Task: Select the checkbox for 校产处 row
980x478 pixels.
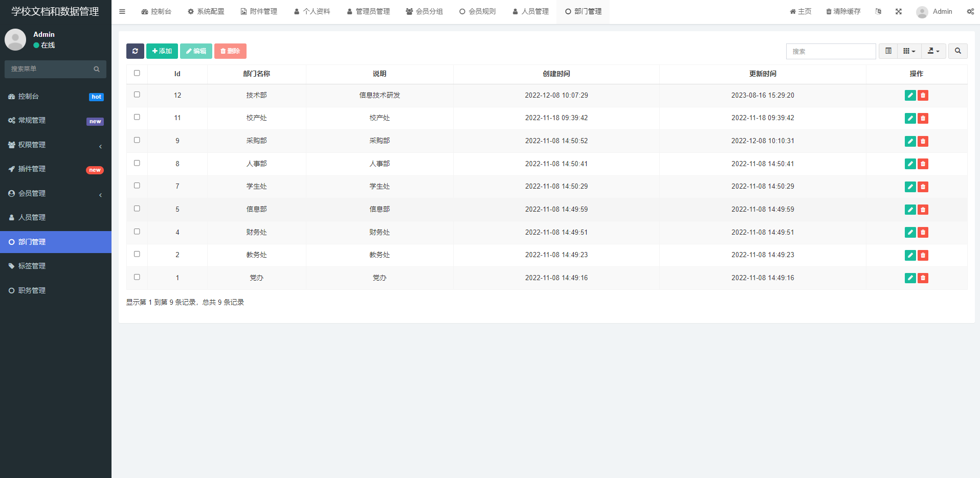Action: click(137, 117)
